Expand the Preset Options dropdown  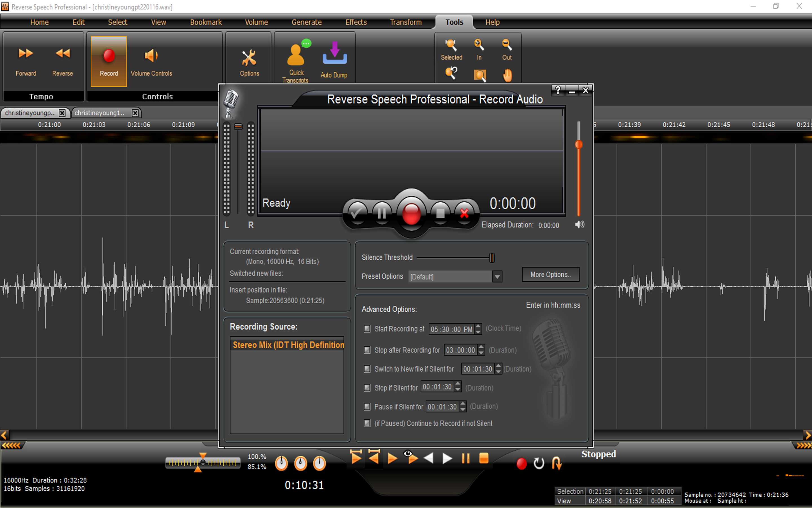tap(497, 277)
